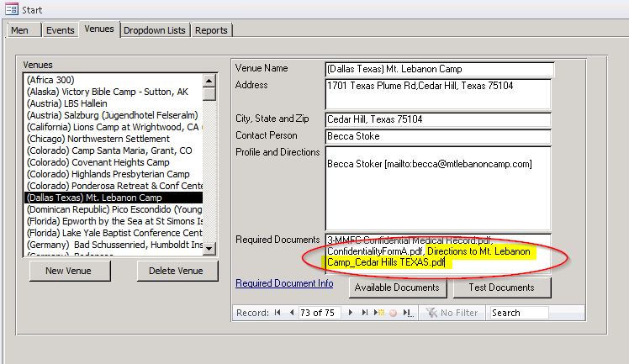Click the venues list scrollbar thumb
This screenshot has width=629, height=364.
click(x=209, y=94)
